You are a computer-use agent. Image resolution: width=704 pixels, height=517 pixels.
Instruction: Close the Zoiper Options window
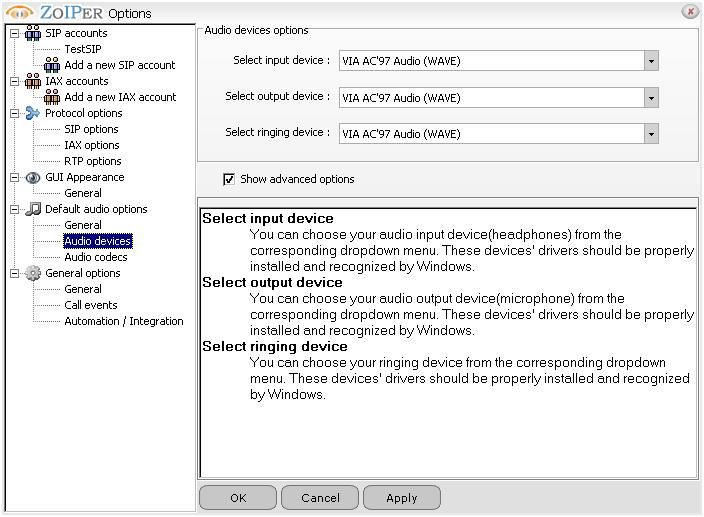pos(690,12)
